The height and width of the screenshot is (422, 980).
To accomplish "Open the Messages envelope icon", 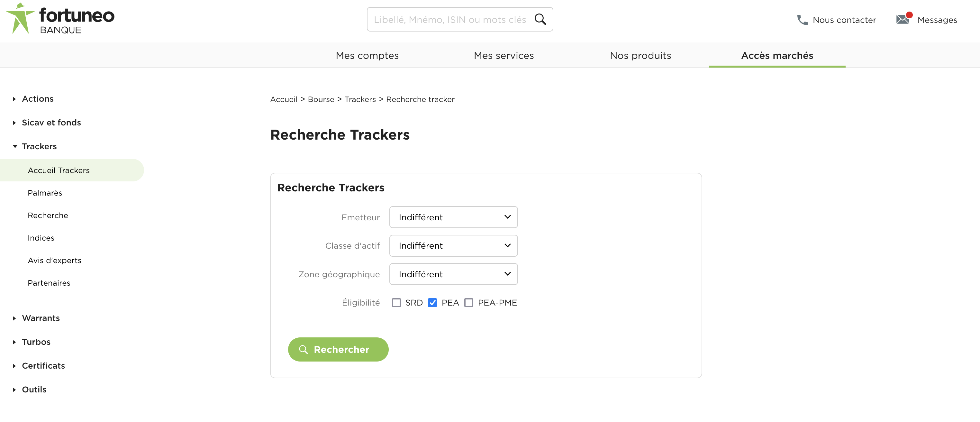I will coord(903,19).
